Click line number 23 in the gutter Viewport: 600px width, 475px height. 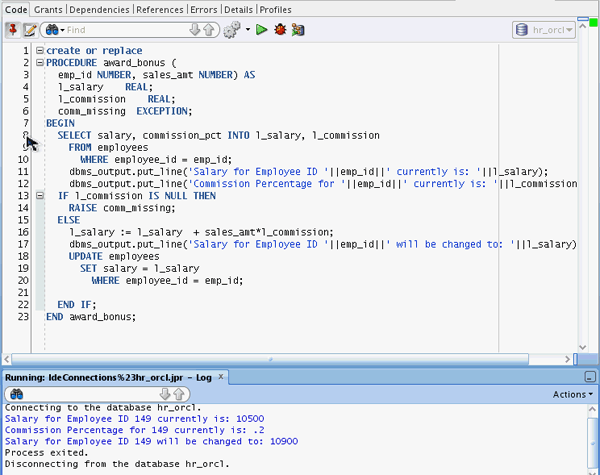pos(23,317)
